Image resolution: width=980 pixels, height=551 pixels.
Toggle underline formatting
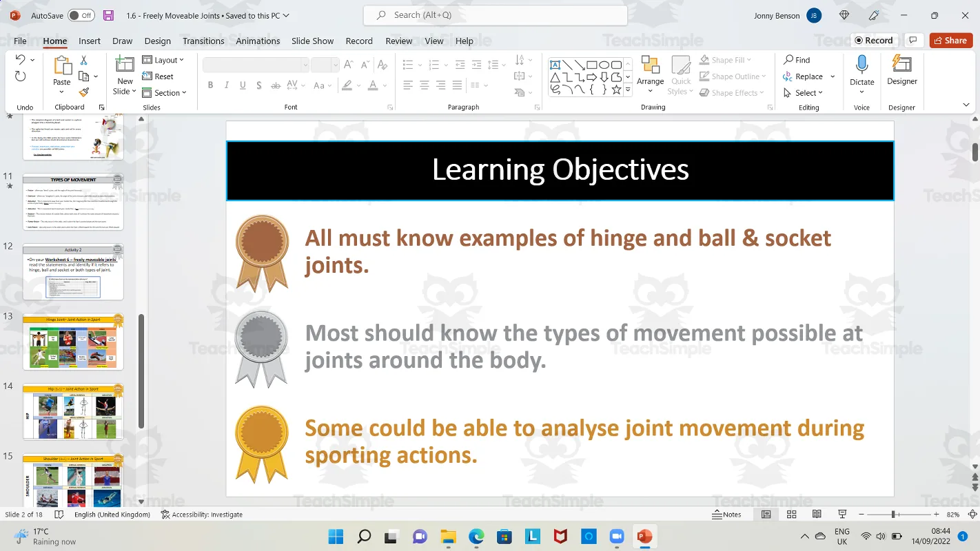242,85
